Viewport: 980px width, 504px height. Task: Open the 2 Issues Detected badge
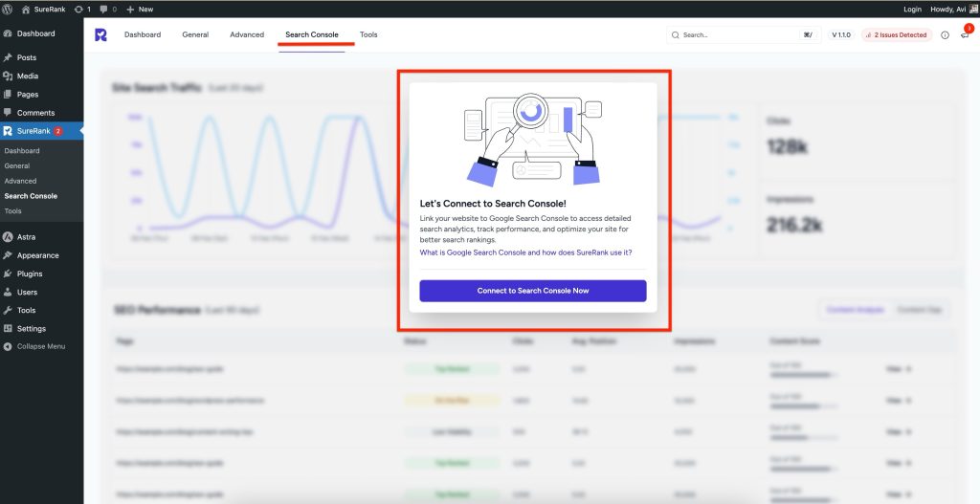click(x=897, y=35)
